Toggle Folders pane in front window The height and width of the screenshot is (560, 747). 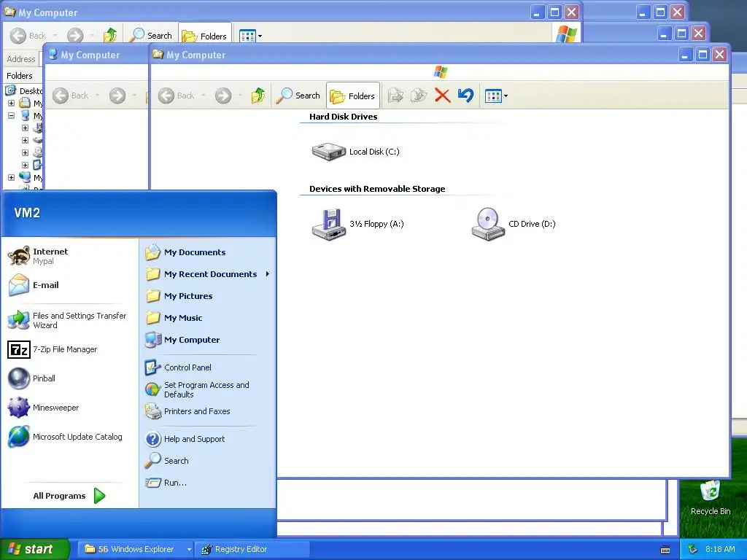click(353, 96)
